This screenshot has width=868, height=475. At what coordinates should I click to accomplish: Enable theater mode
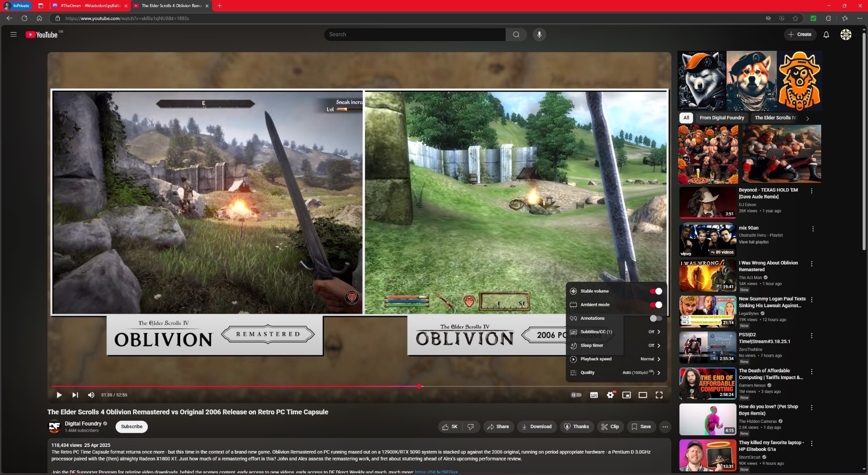tap(642, 395)
